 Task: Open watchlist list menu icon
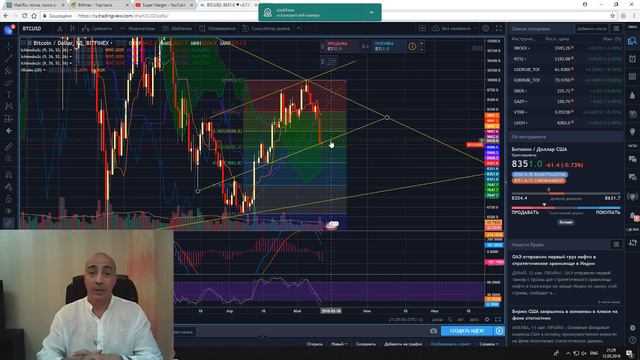pyautogui.click(x=616, y=29)
